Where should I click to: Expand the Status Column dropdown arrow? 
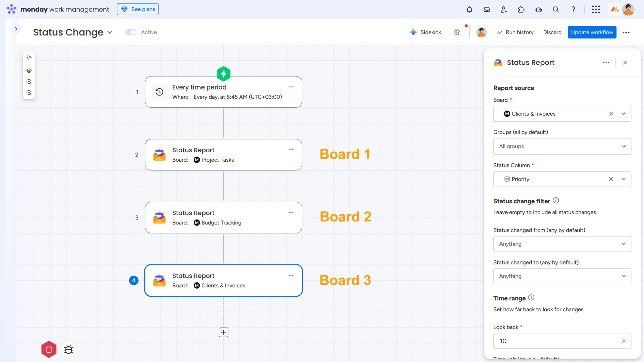pyautogui.click(x=624, y=179)
